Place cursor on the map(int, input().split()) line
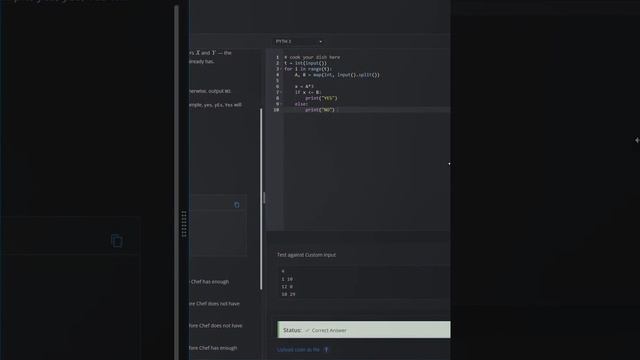Screen dimensions: 640x360 [337, 75]
